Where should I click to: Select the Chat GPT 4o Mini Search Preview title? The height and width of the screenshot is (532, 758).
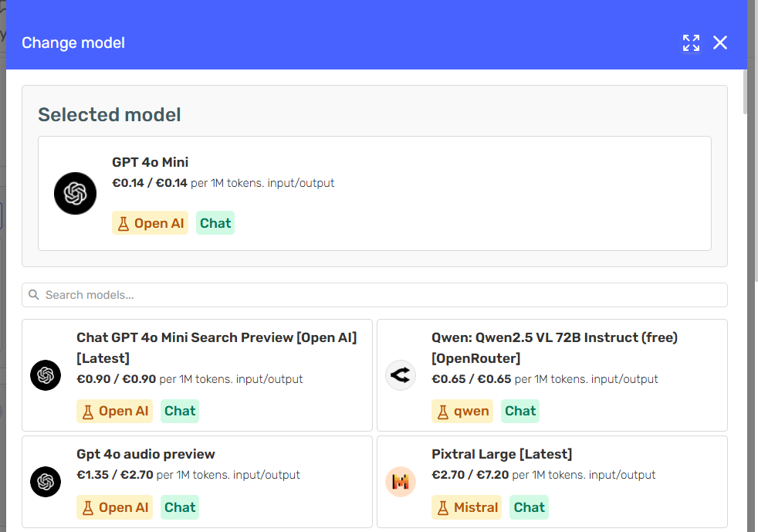[x=217, y=347]
